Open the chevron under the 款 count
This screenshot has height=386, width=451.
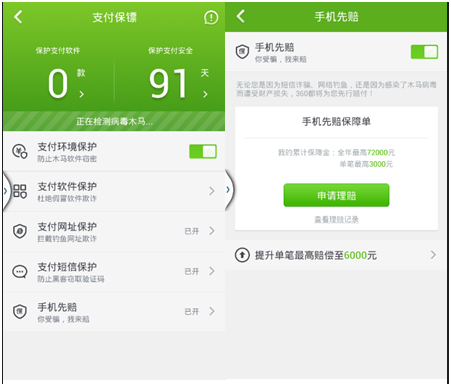tap(82, 94)
